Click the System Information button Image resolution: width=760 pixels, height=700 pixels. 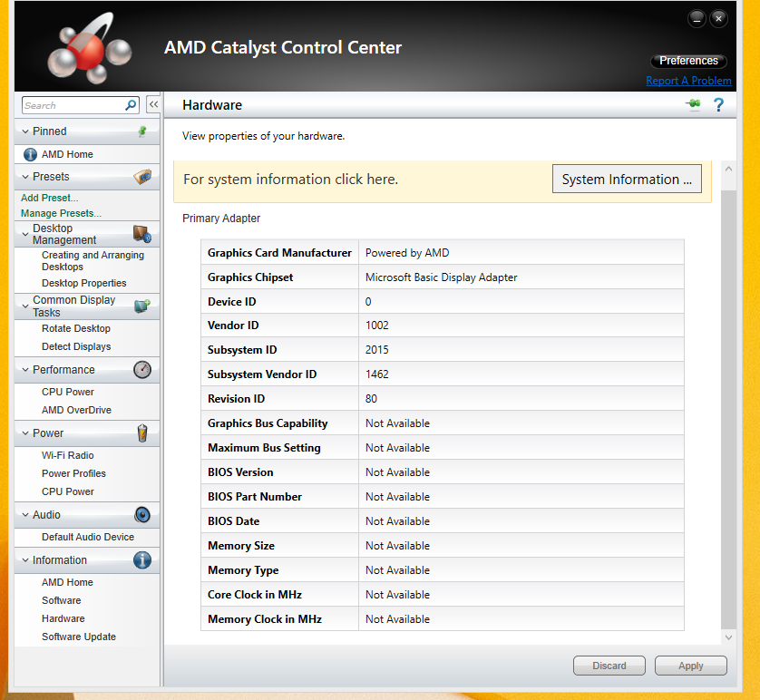[627, 179]
